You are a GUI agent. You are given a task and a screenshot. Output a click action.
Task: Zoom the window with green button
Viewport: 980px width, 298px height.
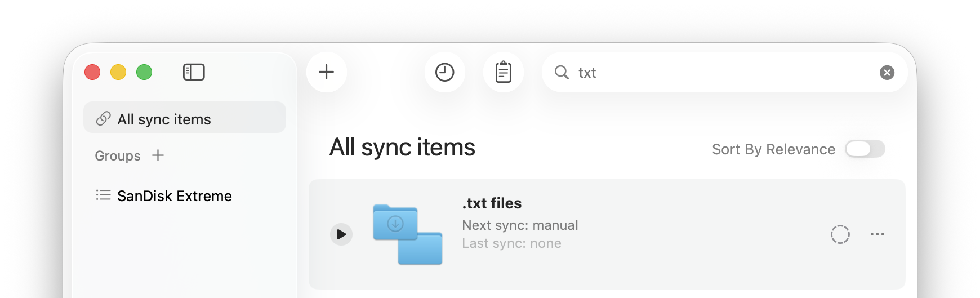144,72
